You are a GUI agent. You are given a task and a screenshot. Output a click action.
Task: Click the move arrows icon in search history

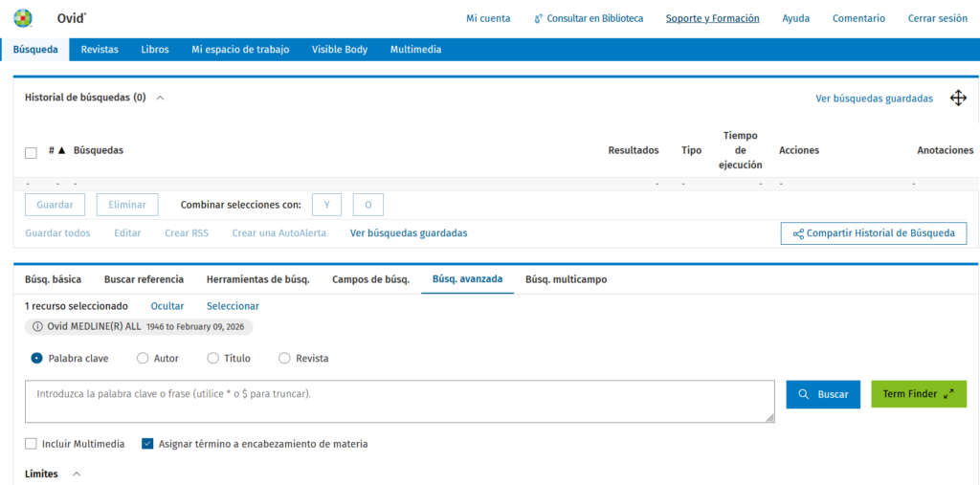click(958, 98)
